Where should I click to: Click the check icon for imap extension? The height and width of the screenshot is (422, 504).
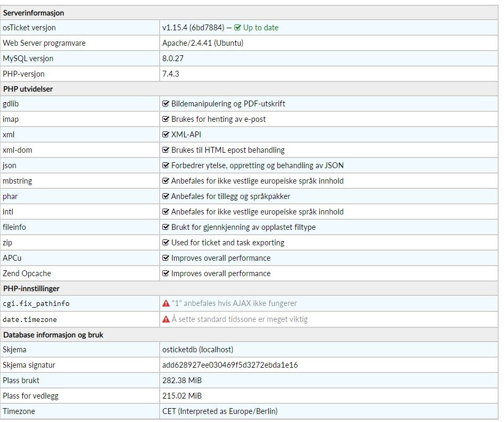pyautogui.click(x=166, y=119)
